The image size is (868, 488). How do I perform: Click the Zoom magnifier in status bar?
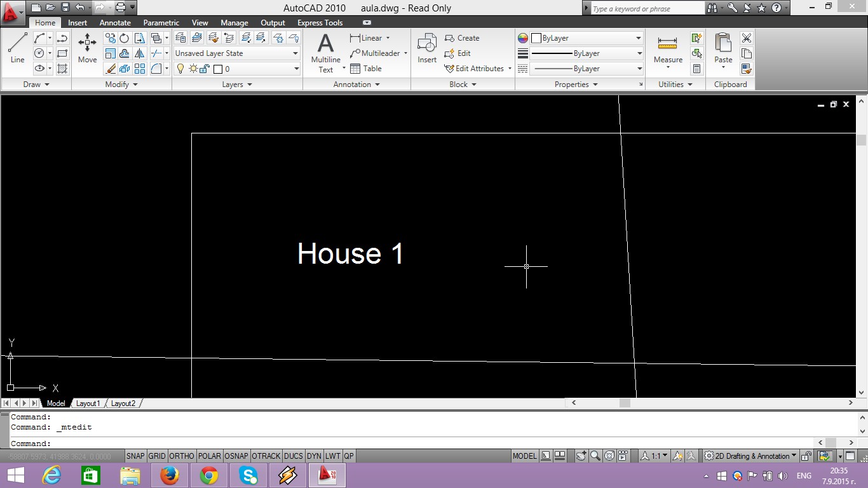[595, 456]
